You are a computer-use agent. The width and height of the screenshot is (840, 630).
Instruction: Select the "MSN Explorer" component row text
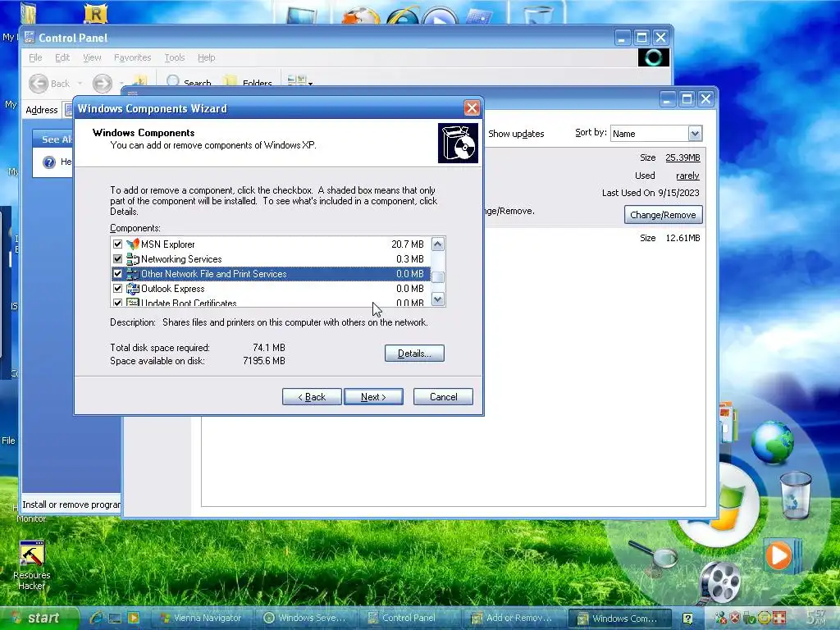point(167,244)
